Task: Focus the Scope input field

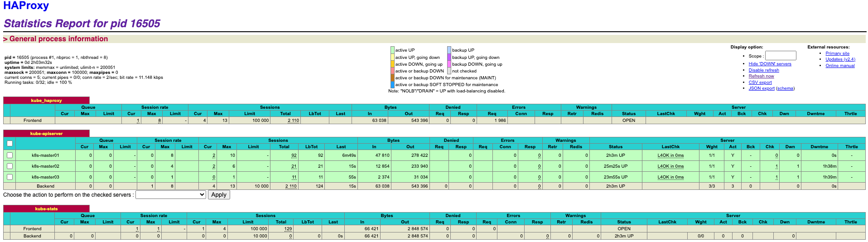Action: click(x=781, y=56)
